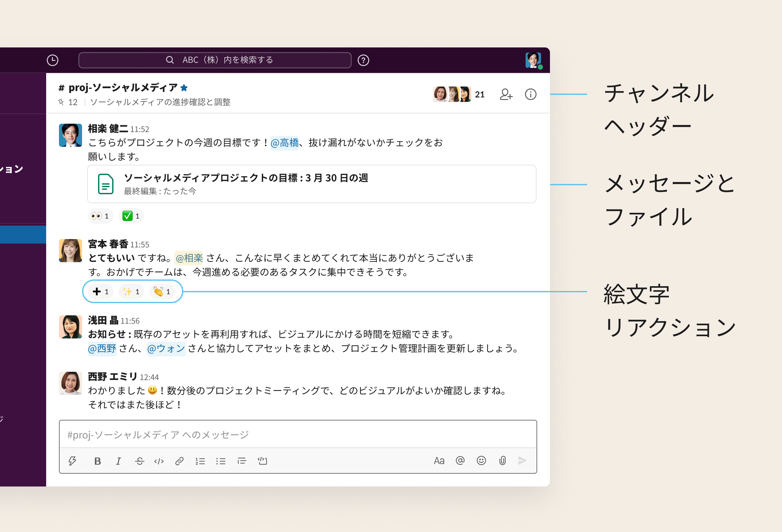The width and height of the screenshot is (782, 532).
Task: Toggle the green checkmark reaction
Action: tap(131, 216)
